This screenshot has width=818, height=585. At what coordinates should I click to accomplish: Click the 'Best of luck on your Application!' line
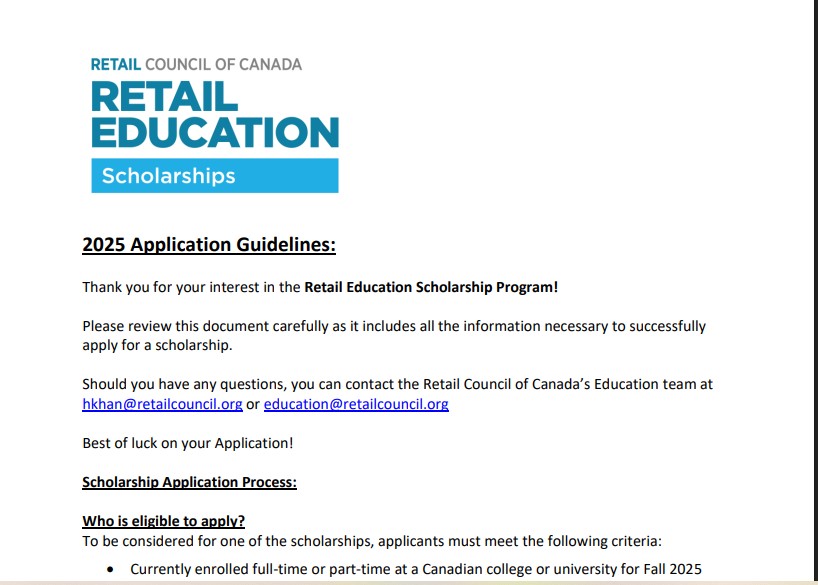[187, 443]
